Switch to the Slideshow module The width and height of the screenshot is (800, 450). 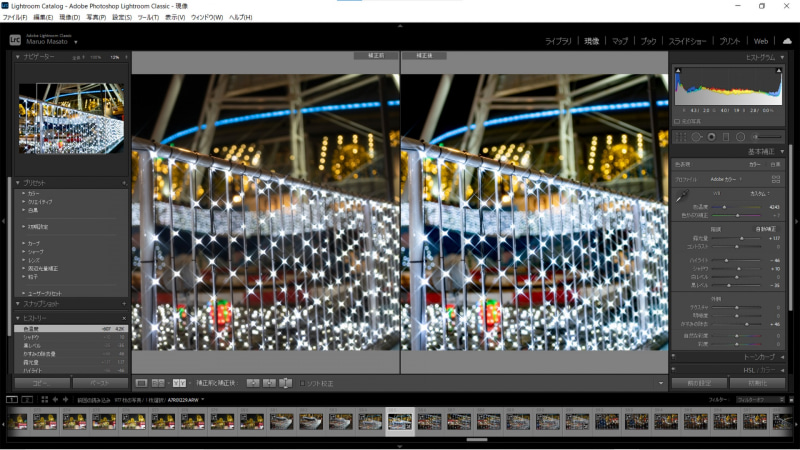(x=687, y=41)
